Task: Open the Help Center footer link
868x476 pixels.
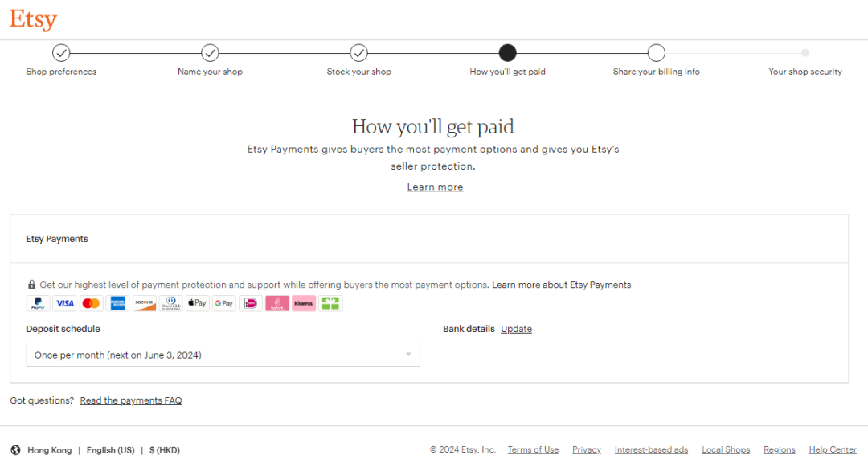Action: (x=833, y=450)
